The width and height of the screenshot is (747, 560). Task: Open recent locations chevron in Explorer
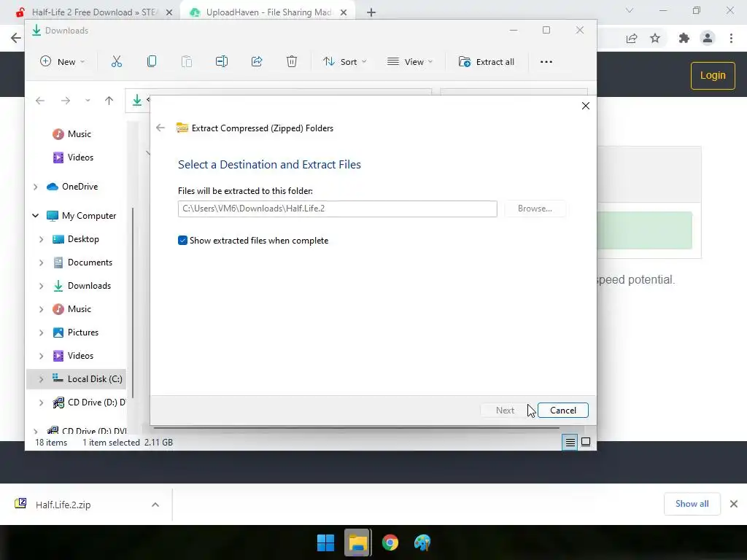point(88,101)
